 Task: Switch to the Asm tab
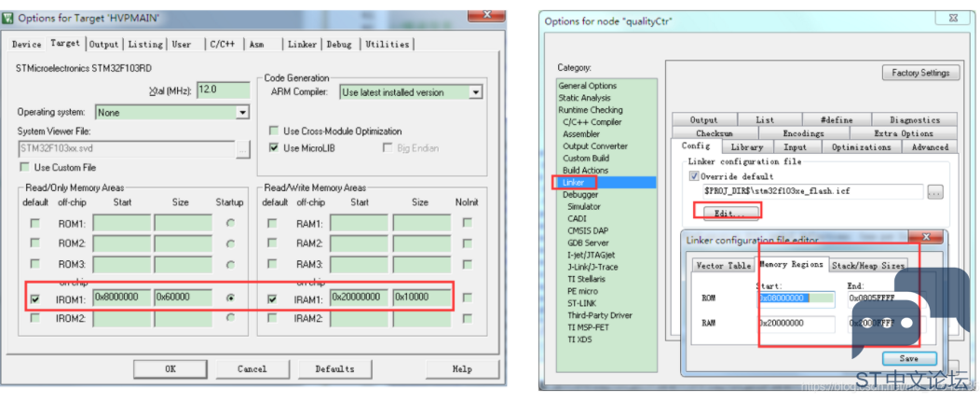pyautogui.click(x=257, y=45)
